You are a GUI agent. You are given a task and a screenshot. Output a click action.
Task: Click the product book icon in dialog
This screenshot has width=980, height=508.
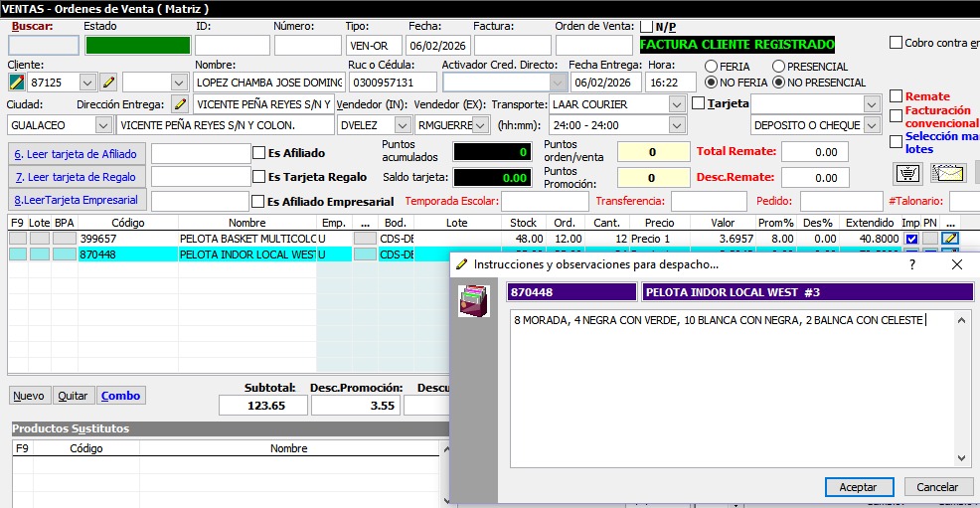(473, 301)
